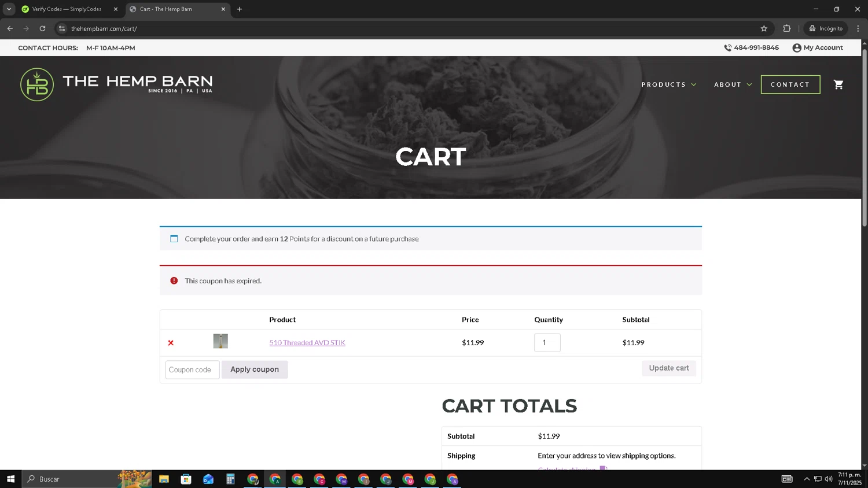
Task: Click the CONTACT button
Action: [x=790, y=84]
